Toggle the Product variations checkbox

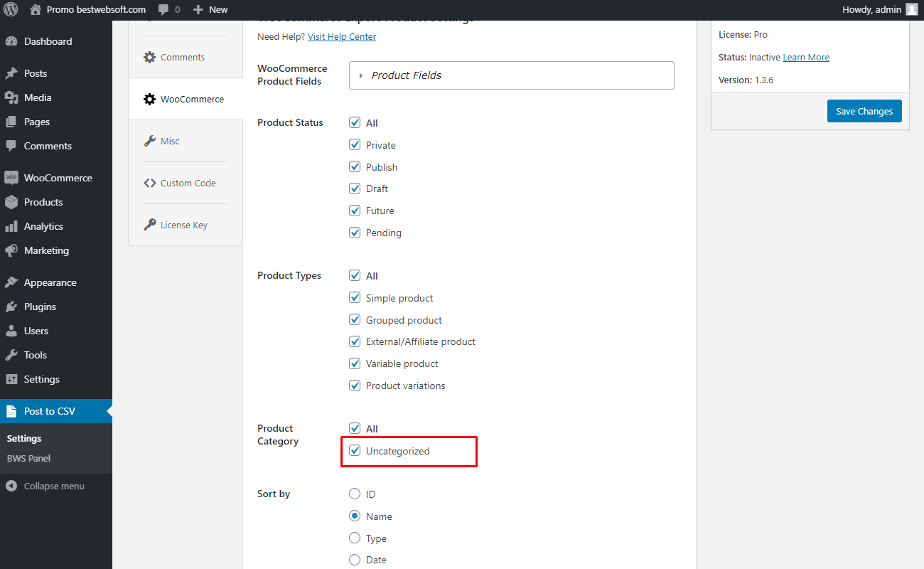click(355, 385)
